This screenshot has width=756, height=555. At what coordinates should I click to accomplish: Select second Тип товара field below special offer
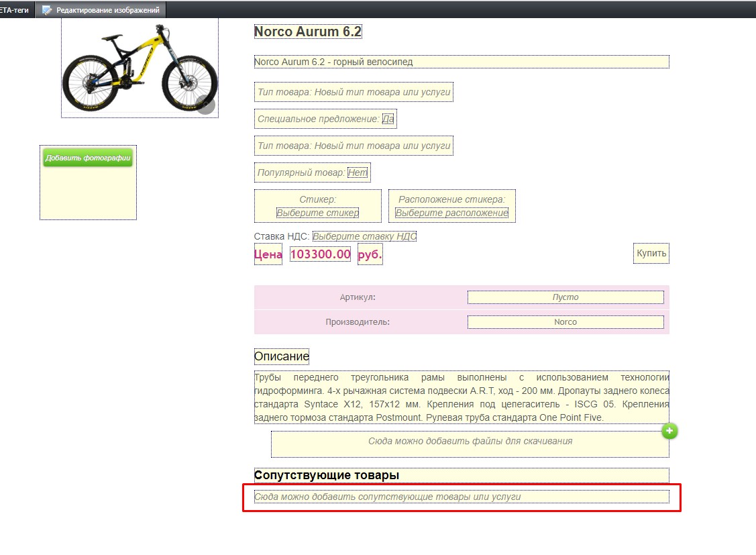354,146
